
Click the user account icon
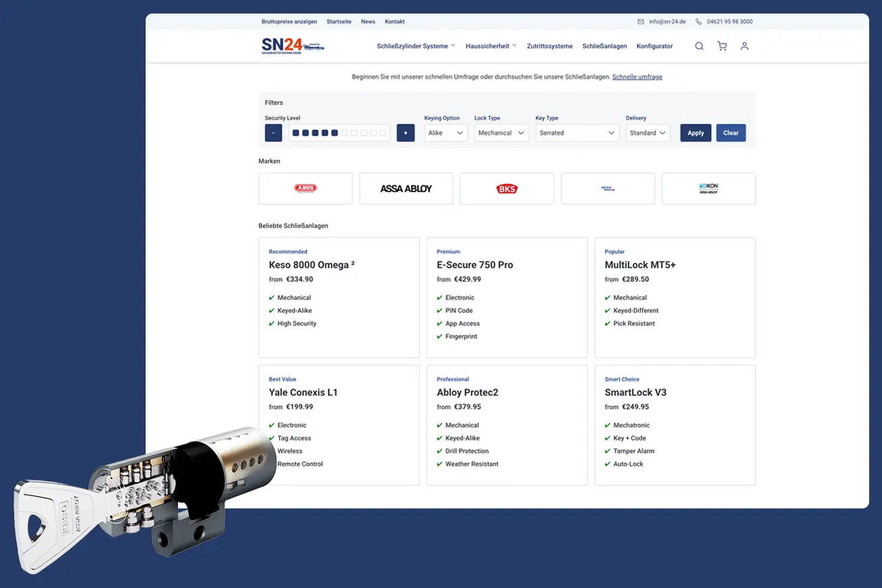[x=744, y=46]
